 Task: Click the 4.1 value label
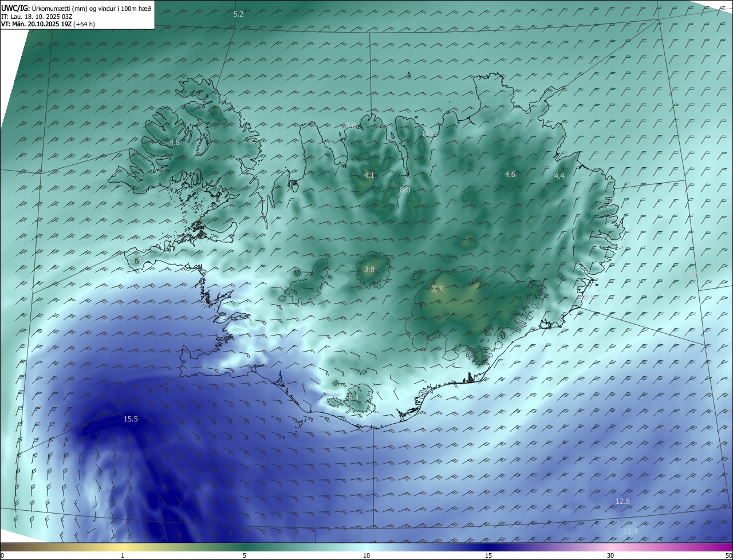369,175
